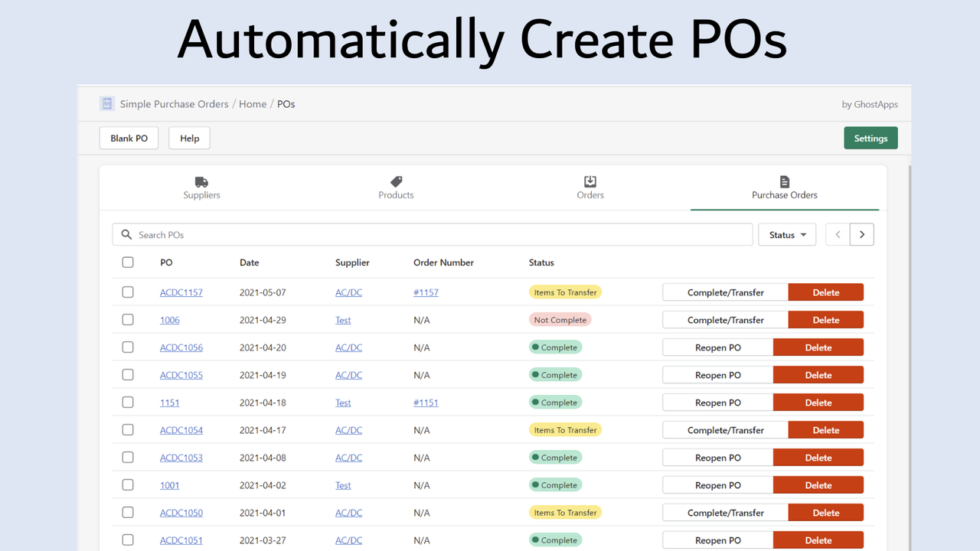
Task: Click the magnifier icon in Search POs
Action: point(127,235)
